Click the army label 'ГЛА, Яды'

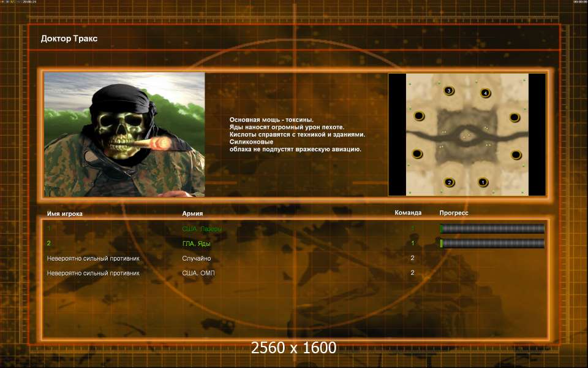pyautogui.click(x=196, y=243)
